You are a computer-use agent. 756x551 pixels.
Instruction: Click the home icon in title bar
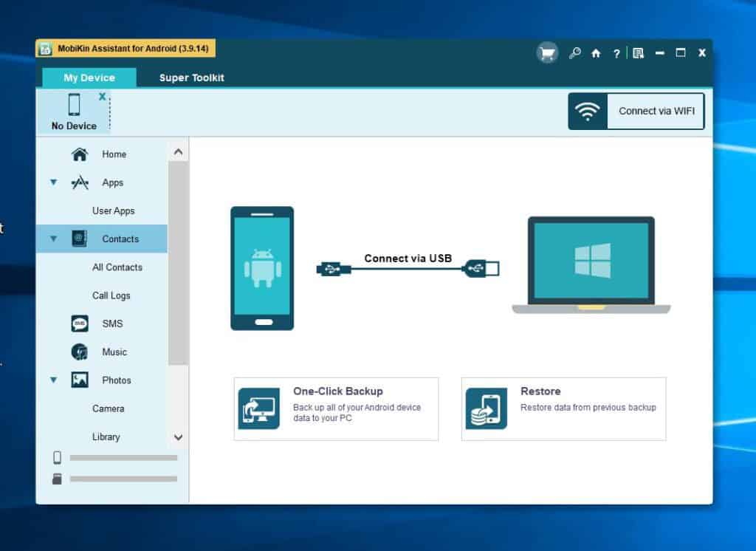click(x=596, y=54)
